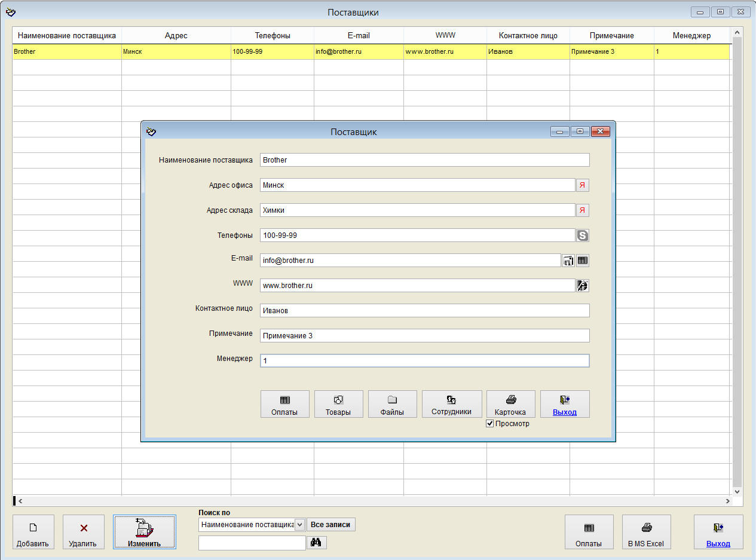Click the Yandex map icon beside Адрес склада
The width and height of the screenshot is (756, 560).
click(x=582, y=210)
